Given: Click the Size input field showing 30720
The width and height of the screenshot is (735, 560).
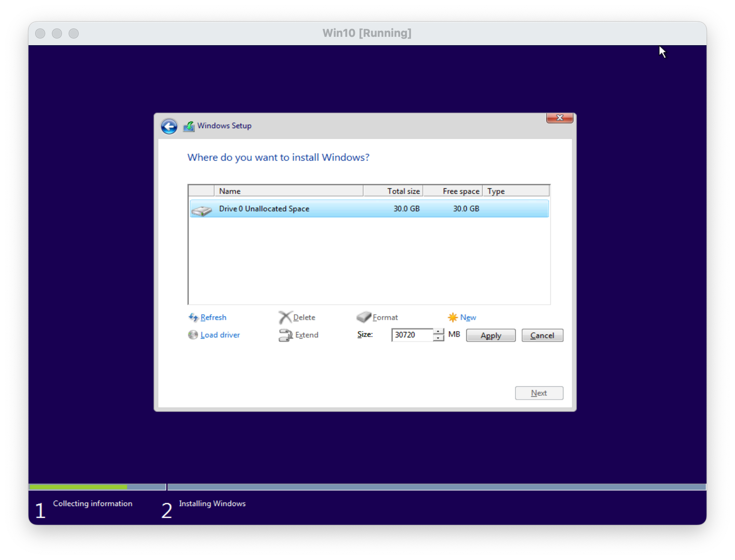Looking at the screenshot, I should (x=412, y=335).
